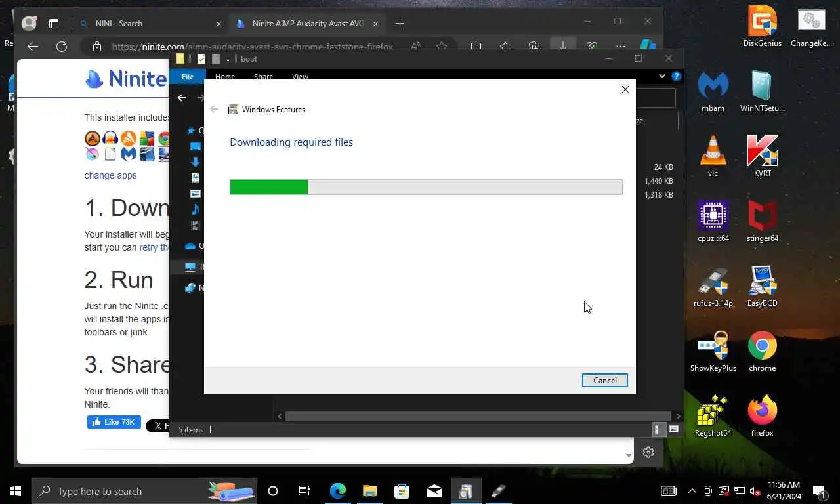Close the NINI - Search tab

(219, 24)
